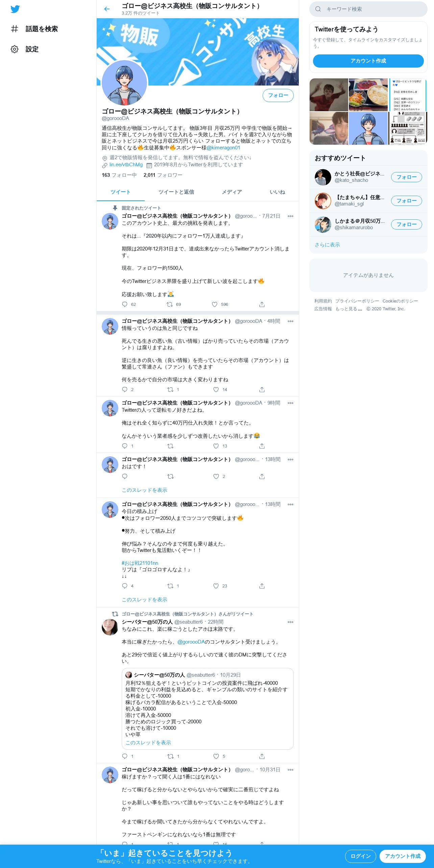Retweet the pinned tweet with 69 retweets
The width and height of the screenshot is (434, 868).
point(170,304)
